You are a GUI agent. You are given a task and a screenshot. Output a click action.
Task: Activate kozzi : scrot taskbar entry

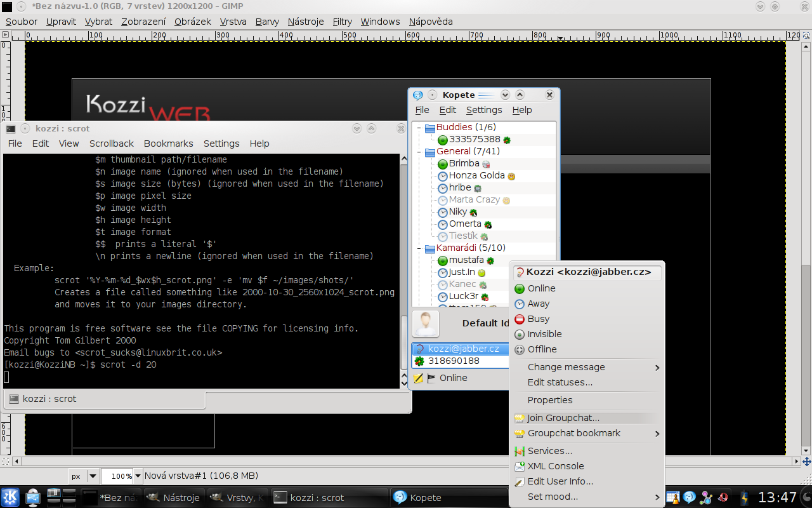tap(329, 498)
